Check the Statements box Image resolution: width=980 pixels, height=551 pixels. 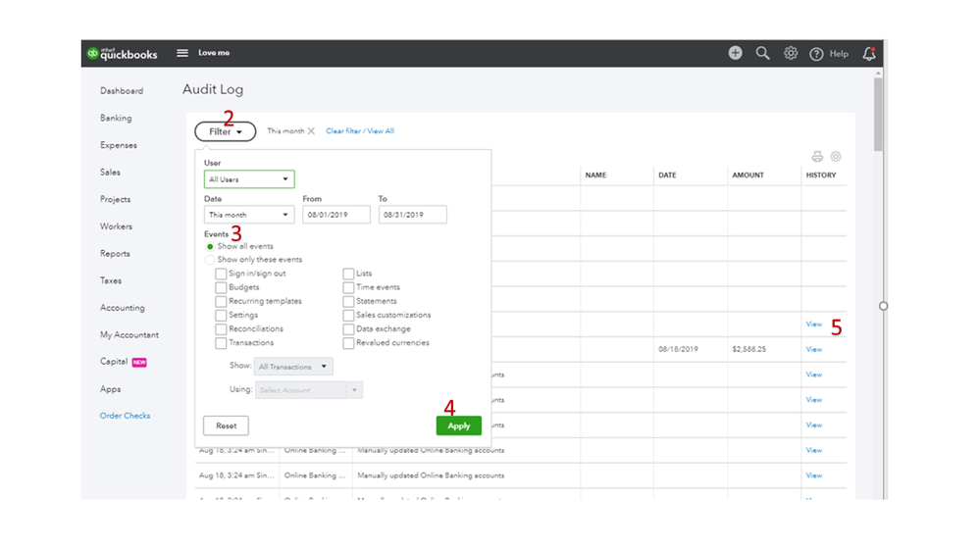[x=348, y=301]
